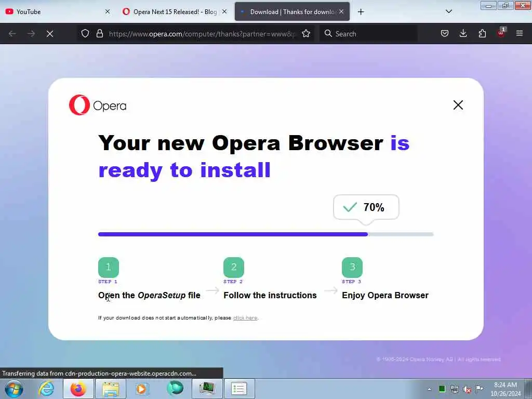Open tracking protection shield info
Image resolution: width=532 pixels, height=399 pixels.
point(85,33)
